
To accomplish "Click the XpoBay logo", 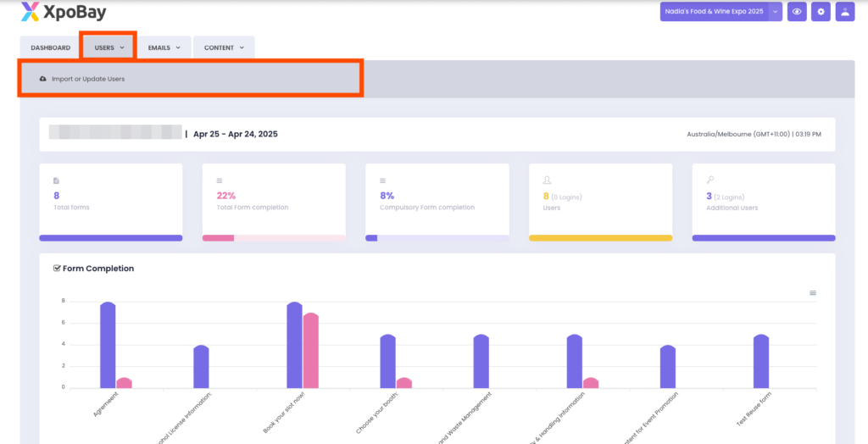I will [x=64, y=12].
